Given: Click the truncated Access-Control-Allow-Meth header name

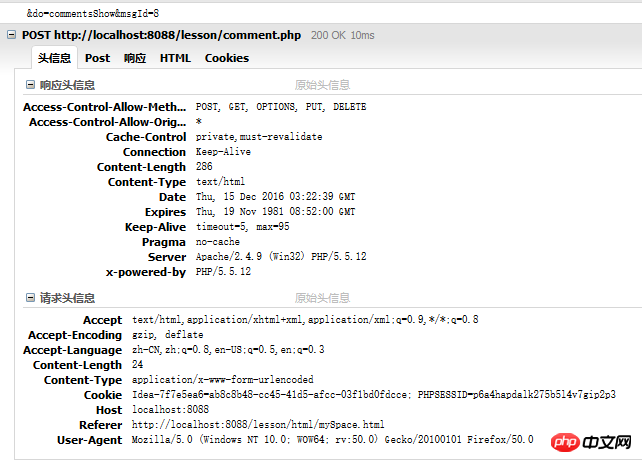Looking at the screenshot, I should click(105, 107).
